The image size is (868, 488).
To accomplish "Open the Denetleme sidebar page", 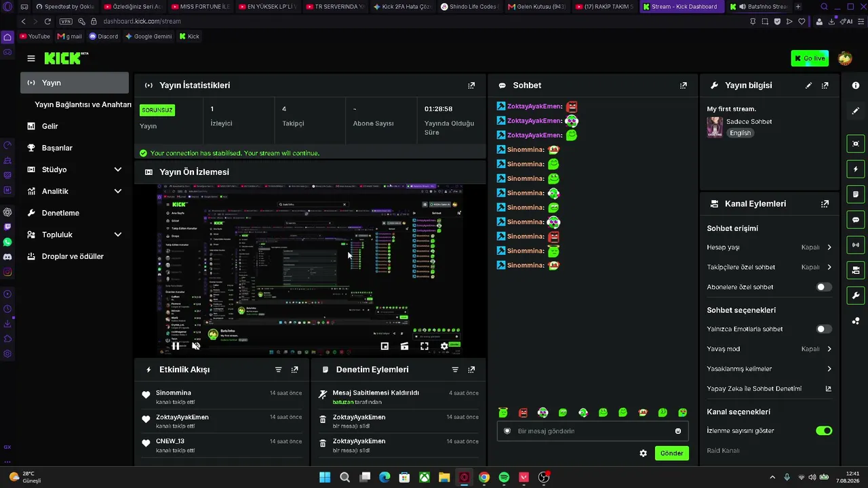I will point(75,213).
